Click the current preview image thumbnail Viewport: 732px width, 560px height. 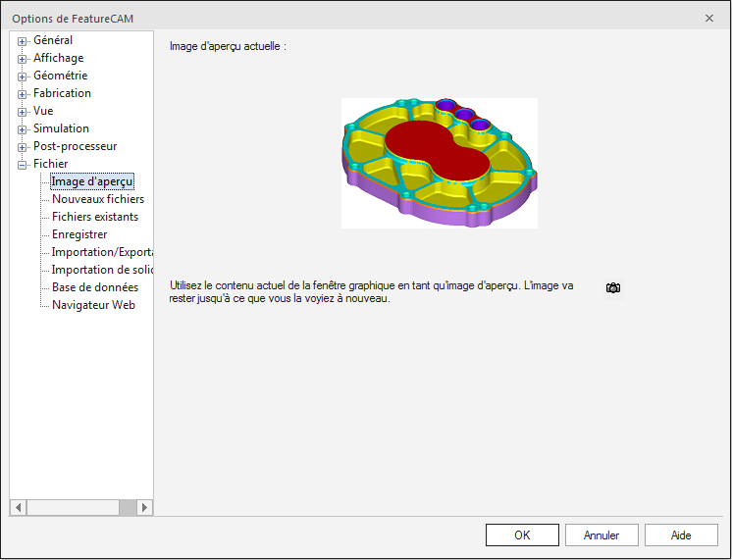coord(440,163)
